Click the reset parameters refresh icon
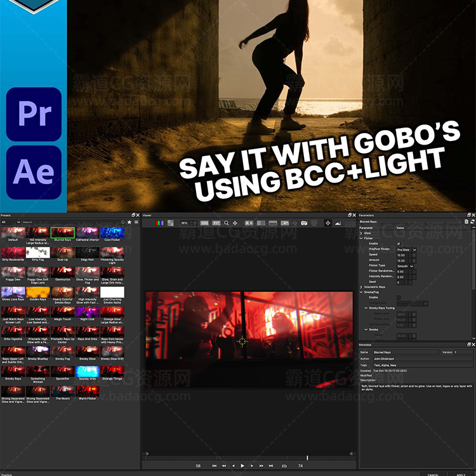476x476 pixels. (x=473, y=222)
